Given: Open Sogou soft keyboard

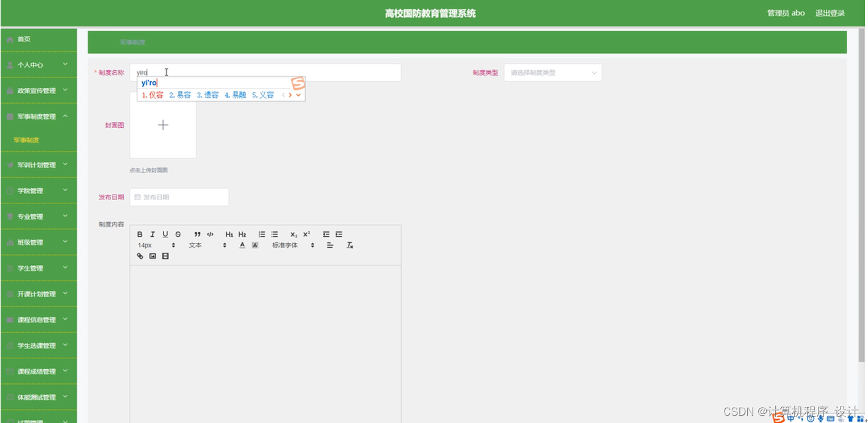Looking at the screenshot, I should (831, 419).
